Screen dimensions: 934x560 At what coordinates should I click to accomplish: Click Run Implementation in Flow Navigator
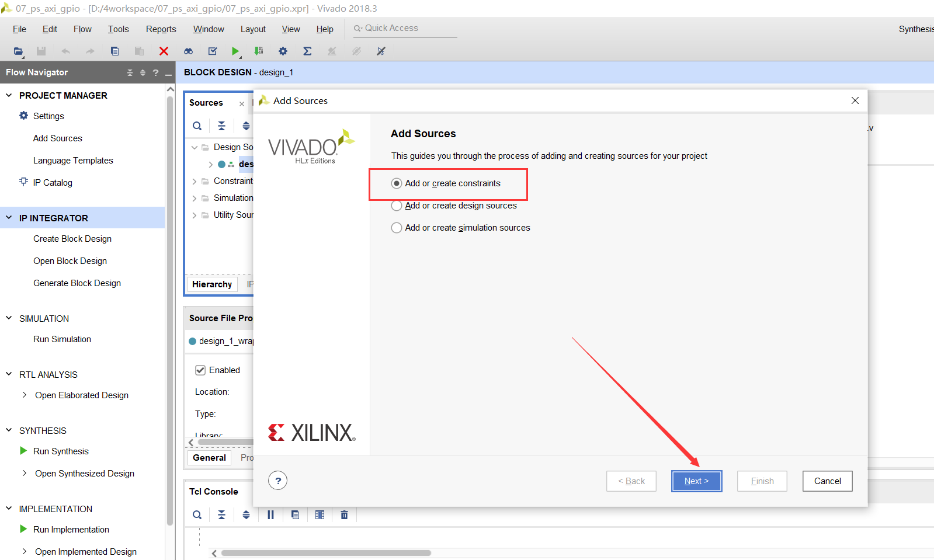click(x=71, y=530)
